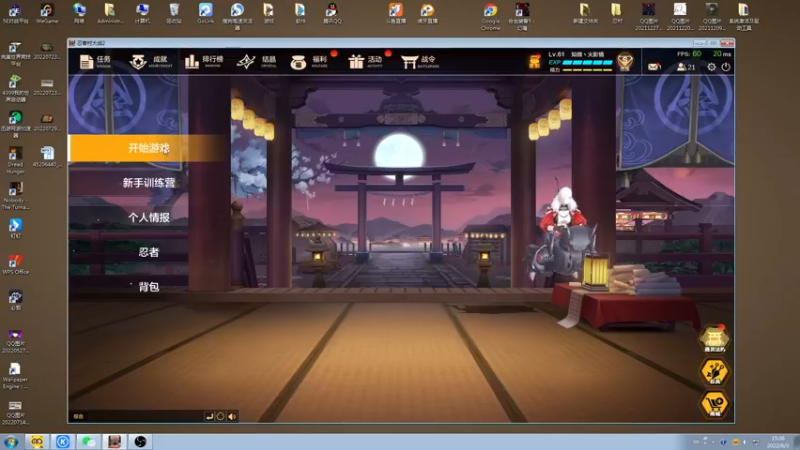Viewport: 800px width, 450px height.
Task: Open the game settings gear icon
Action: [x=711, y=67]
